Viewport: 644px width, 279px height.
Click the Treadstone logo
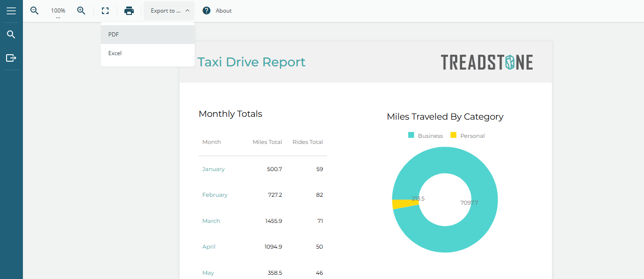[486, 62]
